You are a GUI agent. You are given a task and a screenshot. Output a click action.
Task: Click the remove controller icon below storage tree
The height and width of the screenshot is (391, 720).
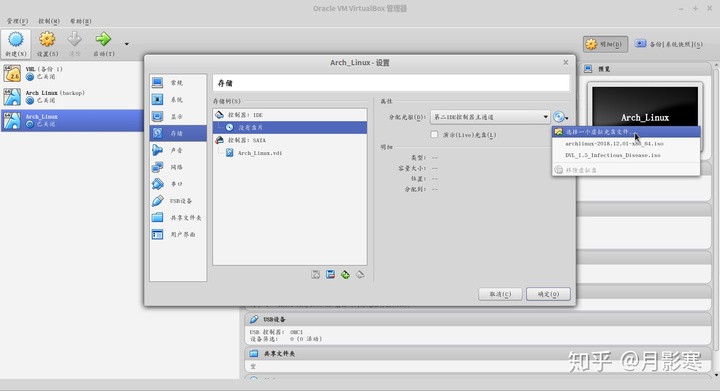point(330,274)
